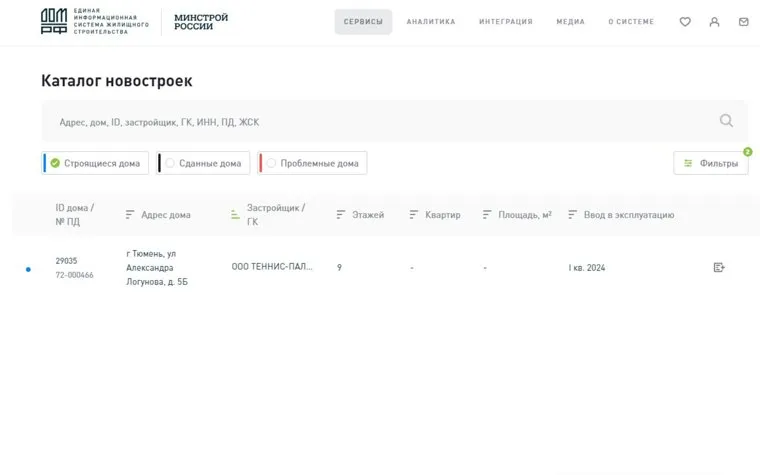Open the Аналитика menu
Image resolution: width=760 pixels, height=475 pixels.
click(430, 22)
